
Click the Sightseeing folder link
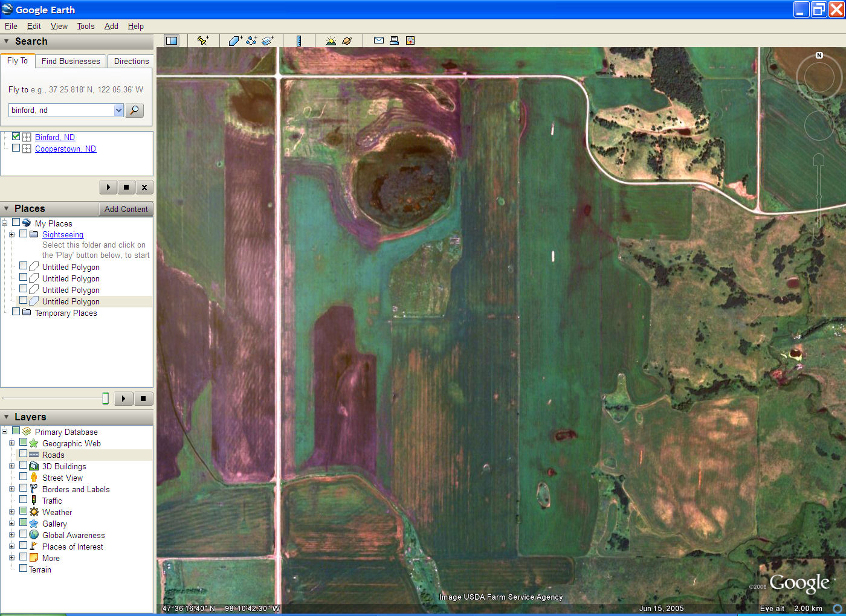(x=63, y=234)
